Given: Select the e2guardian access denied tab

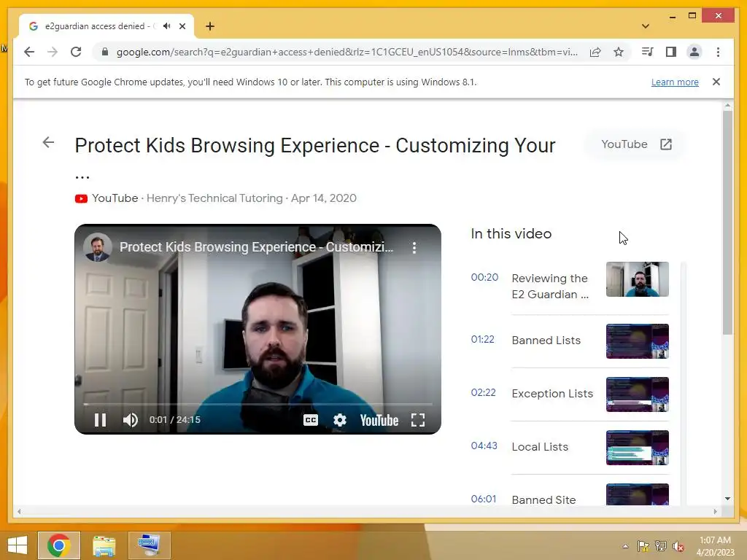Looking at the screenshot, I should [107, 26].
